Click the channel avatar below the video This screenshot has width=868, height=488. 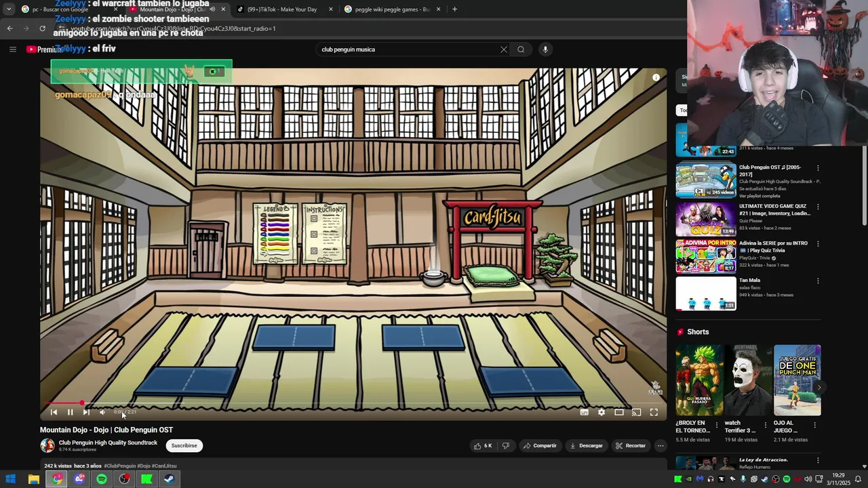pos(47,445)
